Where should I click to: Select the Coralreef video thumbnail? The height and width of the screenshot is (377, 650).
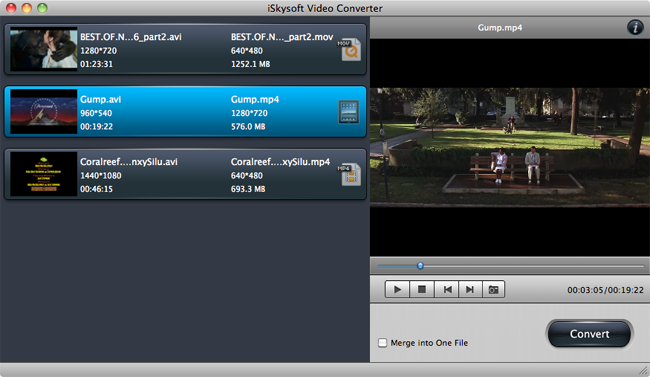click(44, 174)
